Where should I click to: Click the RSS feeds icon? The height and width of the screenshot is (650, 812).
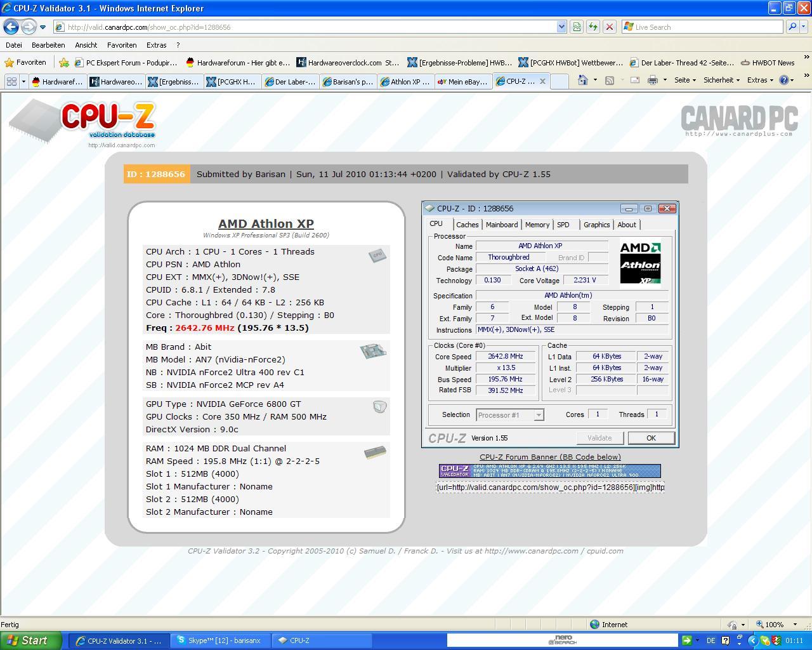point(609,80)
